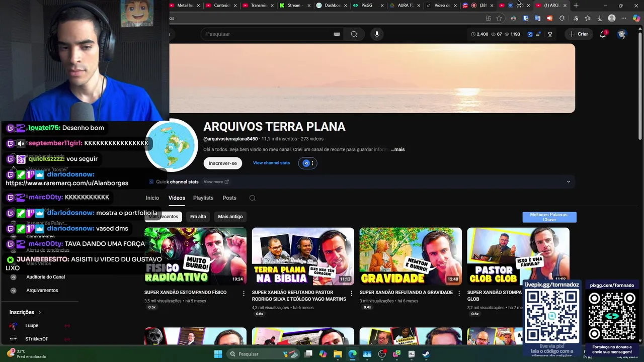
Task: Open Windows Start menu
Action: [x=218, y=354]
